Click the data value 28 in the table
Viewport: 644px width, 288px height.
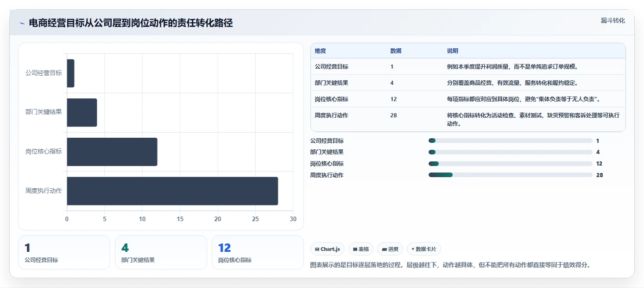coord(394,115)
